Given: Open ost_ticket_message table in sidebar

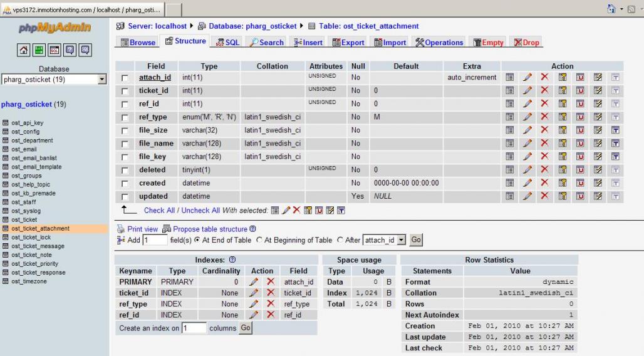Looking at the screenshot, I should pos(38,246).
